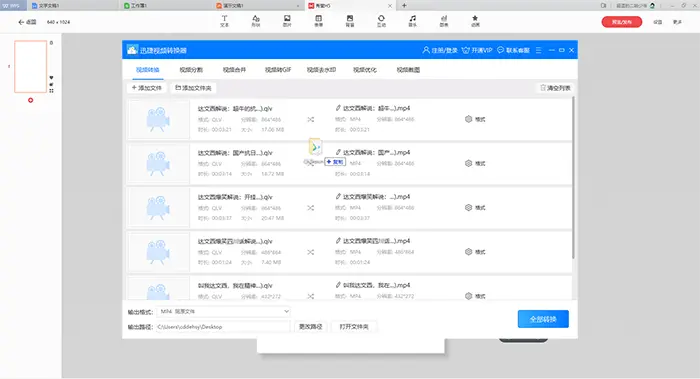The image size is (700, 379).
Task: Switch to the 视频转GIF tab
Action: 278,70
